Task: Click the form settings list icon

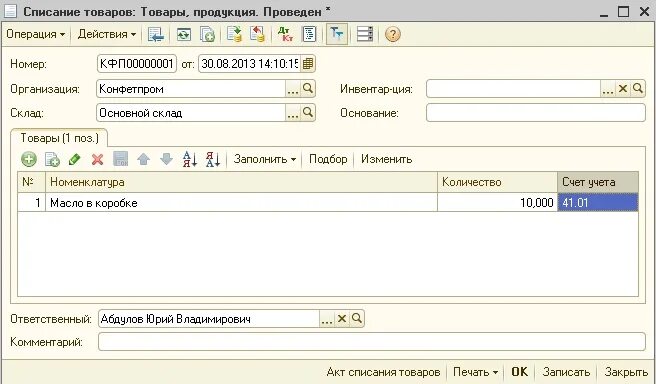Action: click(364, 34)
